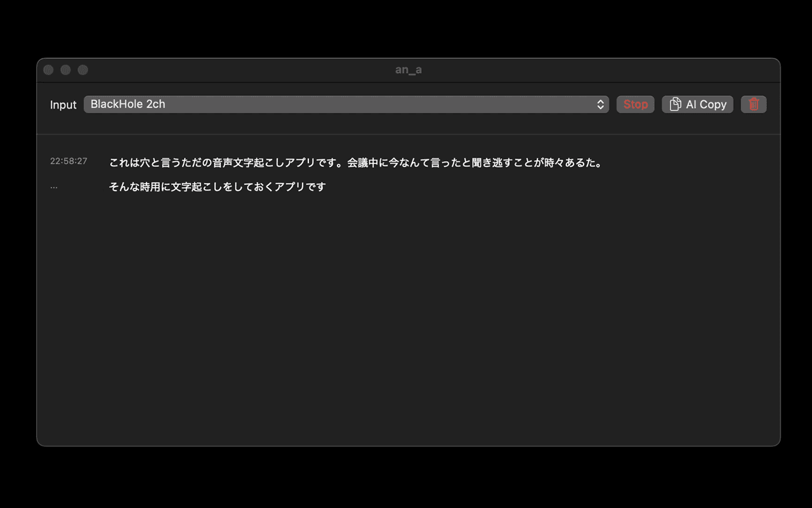
Task: Click the up-down chevron arrows of Input selector
Action: [600, 105]
